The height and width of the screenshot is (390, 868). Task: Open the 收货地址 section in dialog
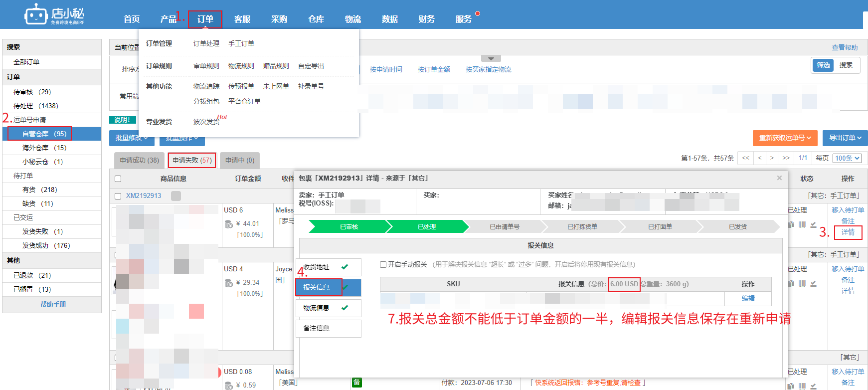click(329, 267)
